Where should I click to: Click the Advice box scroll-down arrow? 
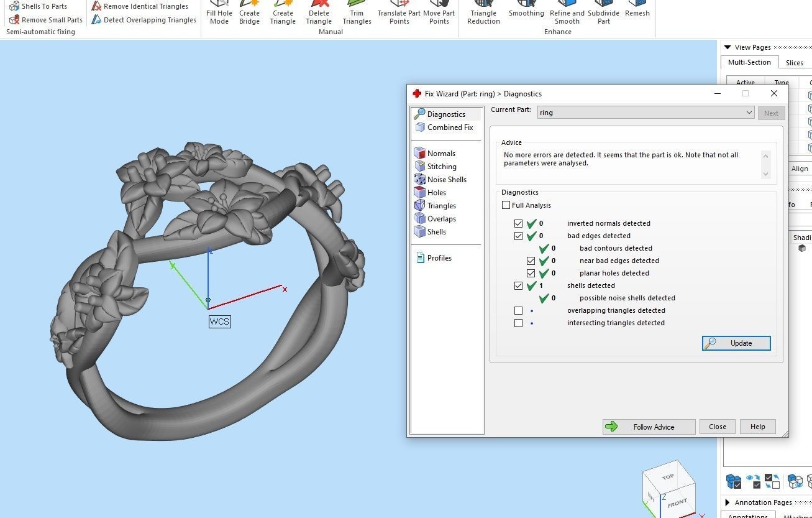[765, 174]
